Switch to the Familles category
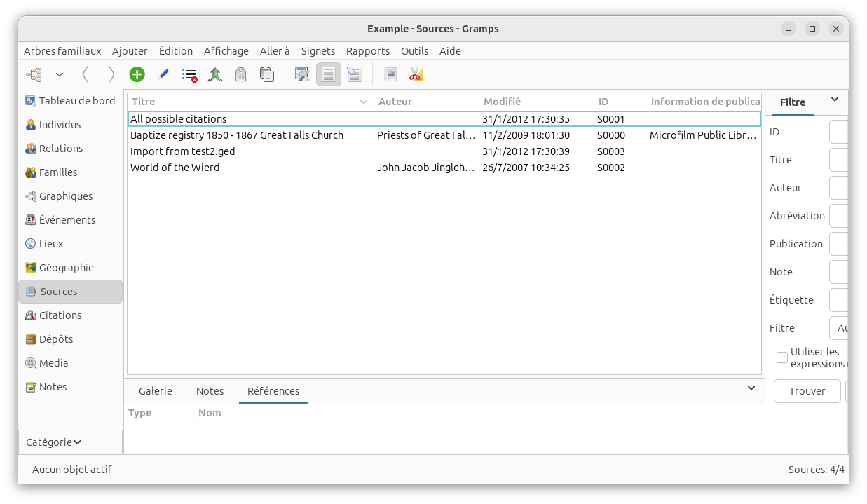The height and width of the screenshot is (504, 867). 70,172
